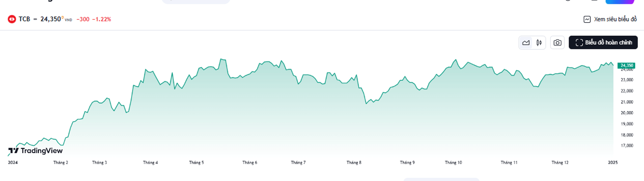Click the orange D delayed-data marker
Image resolution: width=644 pixels, height=181 pixels.
tap(63, 17)
